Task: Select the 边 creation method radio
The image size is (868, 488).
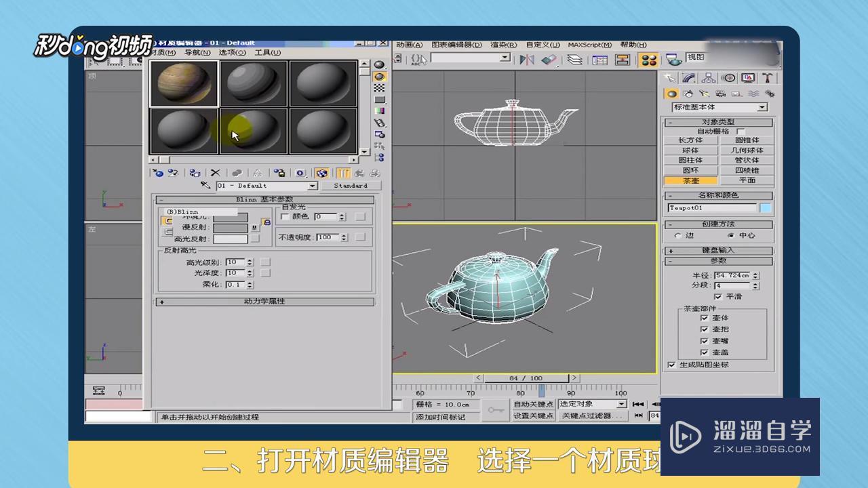Action: tap(678, 236)
